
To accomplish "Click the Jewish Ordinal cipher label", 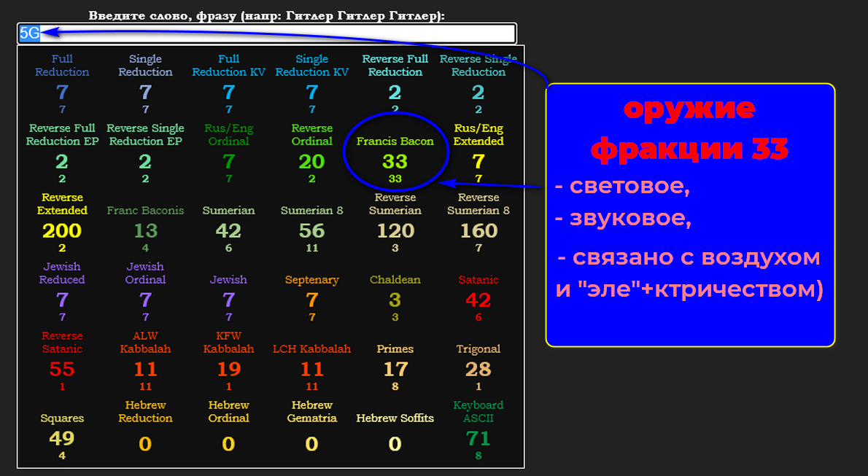I will tap(146, 273).
